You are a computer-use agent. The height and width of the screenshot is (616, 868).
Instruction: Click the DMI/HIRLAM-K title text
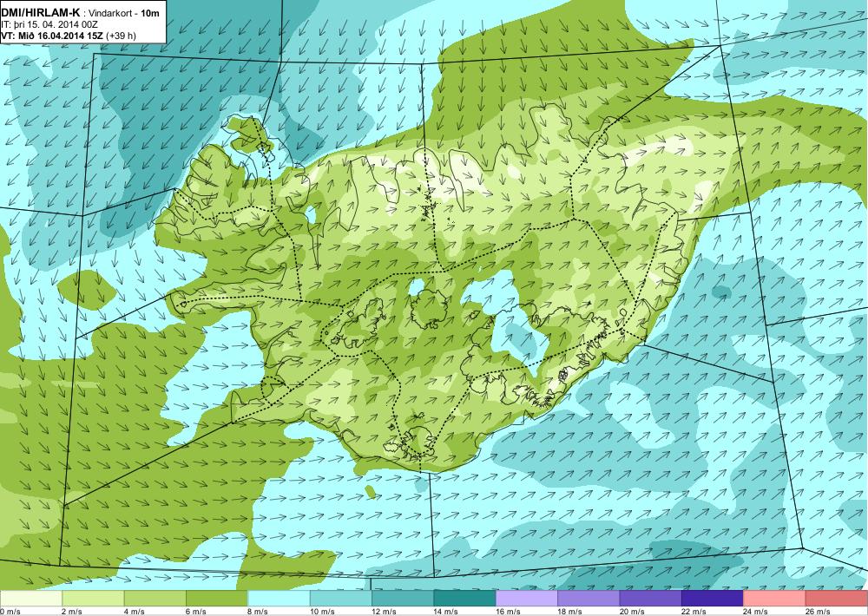coord(41,12)
